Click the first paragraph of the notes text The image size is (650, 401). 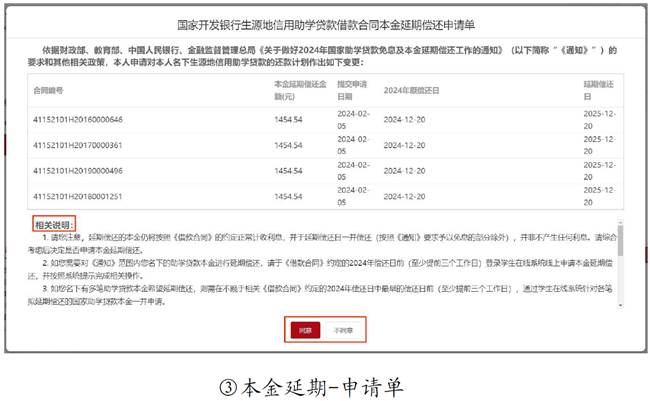tap(320, 245)
